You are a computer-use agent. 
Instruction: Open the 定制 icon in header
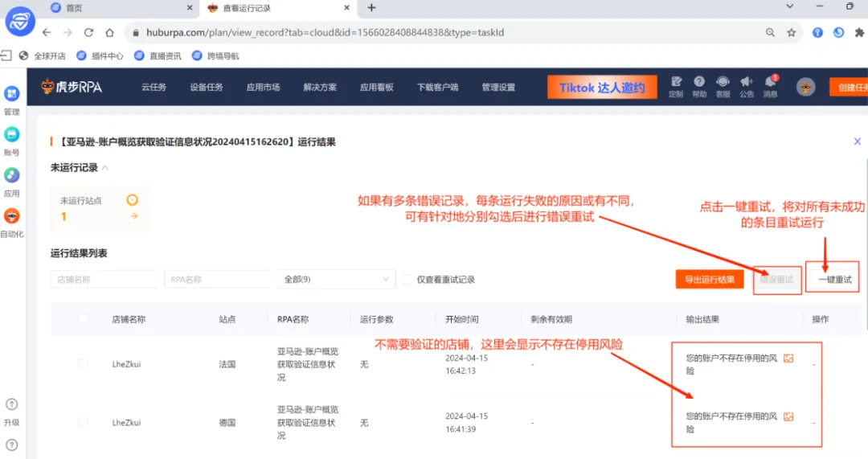click(676, 87)
